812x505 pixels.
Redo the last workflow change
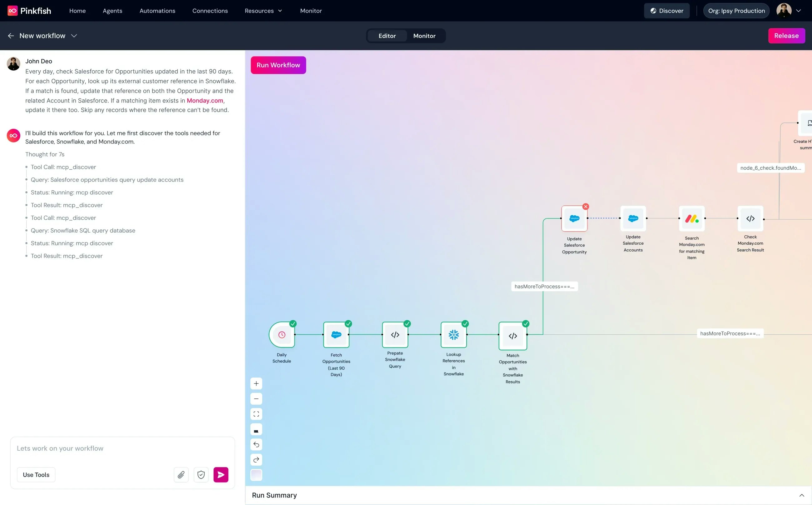click(256, 460)
